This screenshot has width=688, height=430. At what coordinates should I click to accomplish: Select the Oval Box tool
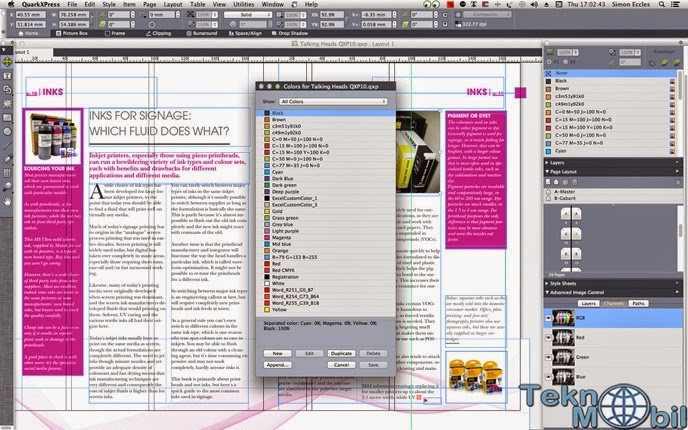[x=7, y=131]
